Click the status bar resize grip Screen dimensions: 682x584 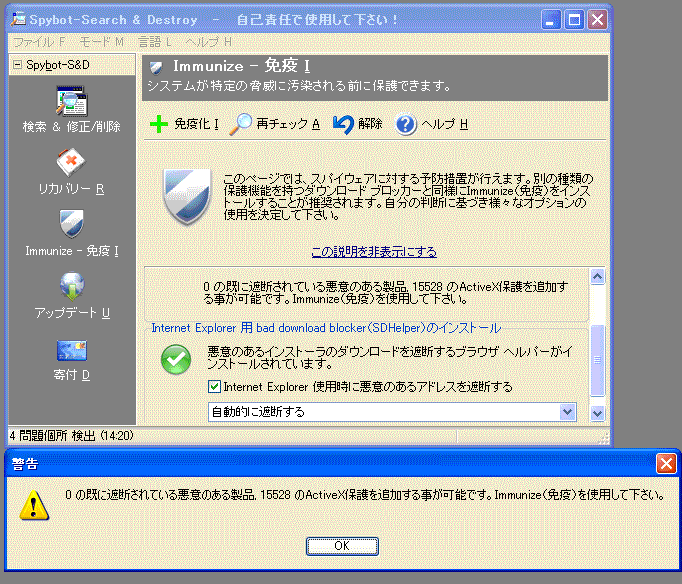604,437
